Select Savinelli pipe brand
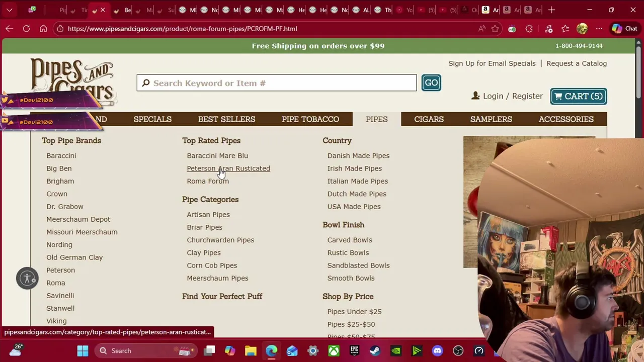This screenshot has height=362, width=644. [x=60, y=296]
